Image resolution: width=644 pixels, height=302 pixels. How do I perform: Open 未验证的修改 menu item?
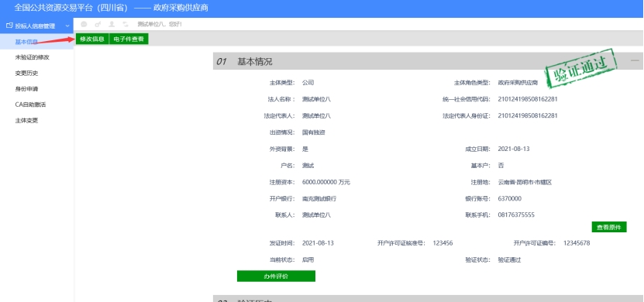point(32,57)
